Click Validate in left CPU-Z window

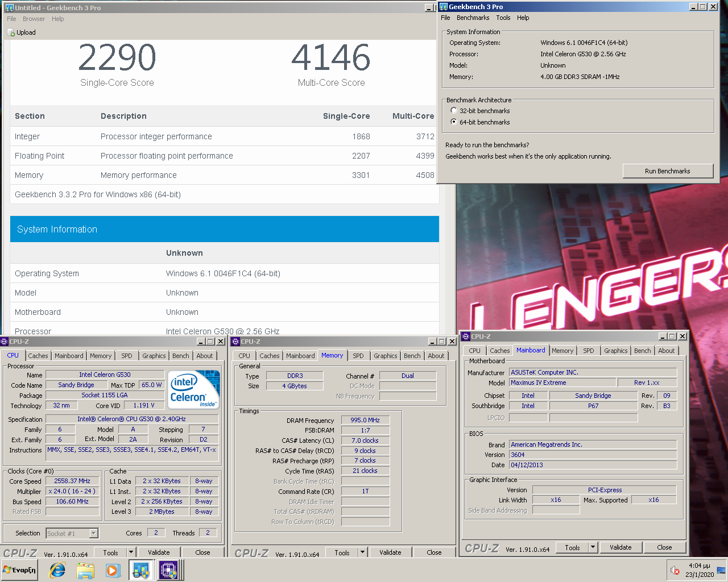pyautogui.click(x=159, y=552)
